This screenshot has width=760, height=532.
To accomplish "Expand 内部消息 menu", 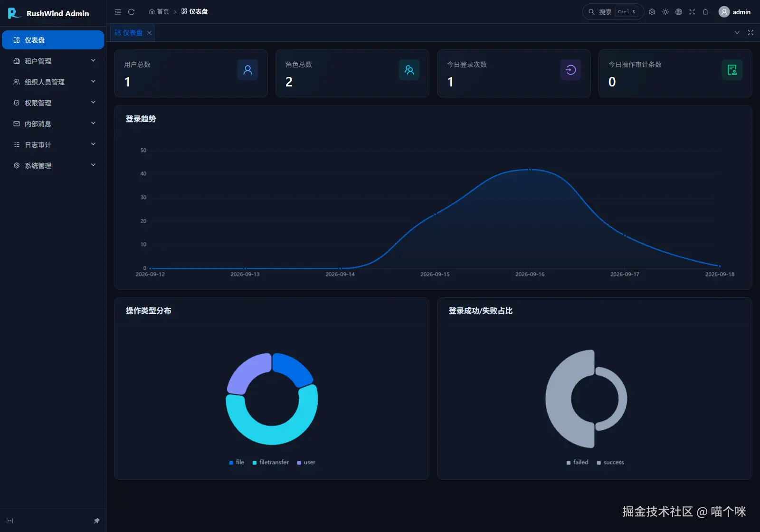I will (53, 123).
